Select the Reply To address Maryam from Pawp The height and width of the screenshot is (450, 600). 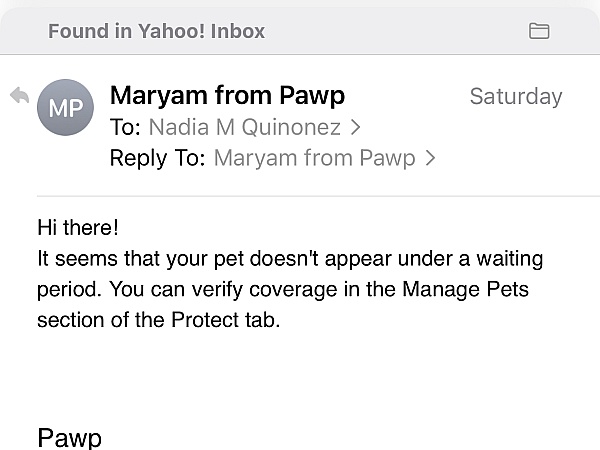tap(314, 158)
